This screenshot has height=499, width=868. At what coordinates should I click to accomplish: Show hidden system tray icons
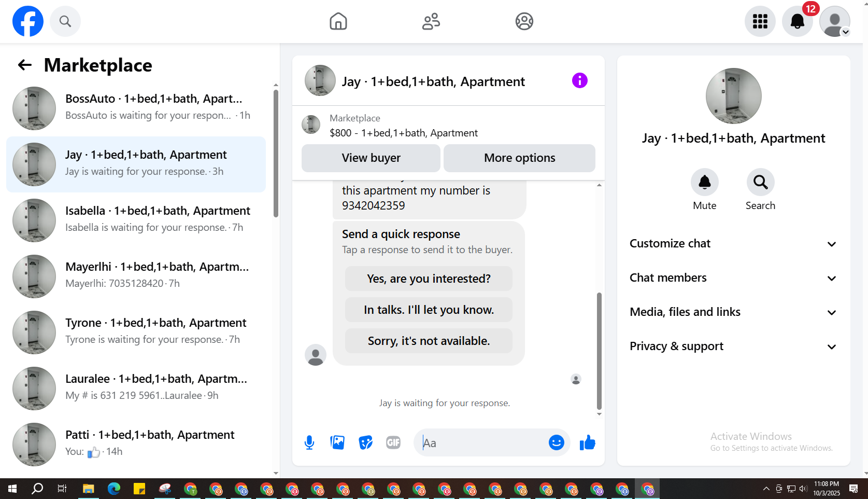[x=766, y=489]
